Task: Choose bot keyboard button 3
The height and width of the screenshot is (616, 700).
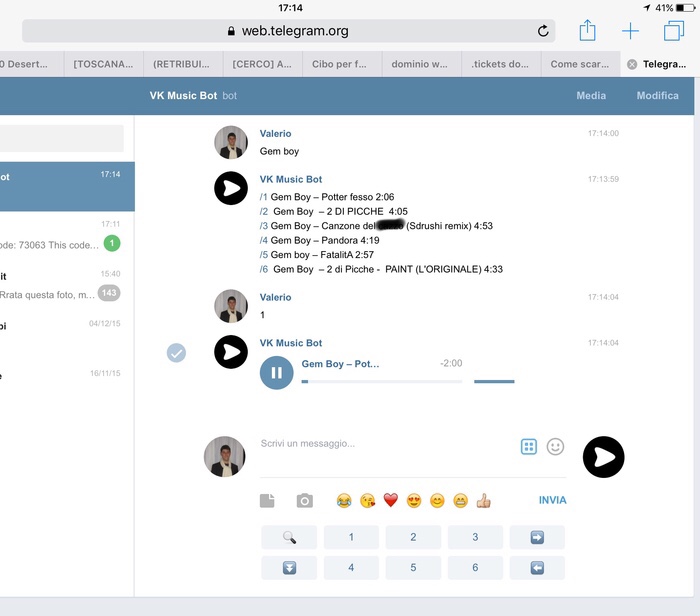Action: click(x=475, y=537)
